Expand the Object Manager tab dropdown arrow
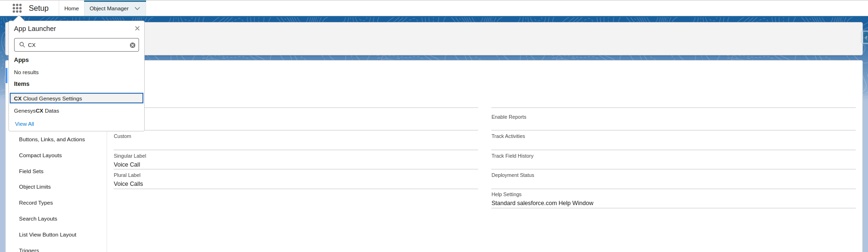868x252 pixels. click(x=137, y=8)
